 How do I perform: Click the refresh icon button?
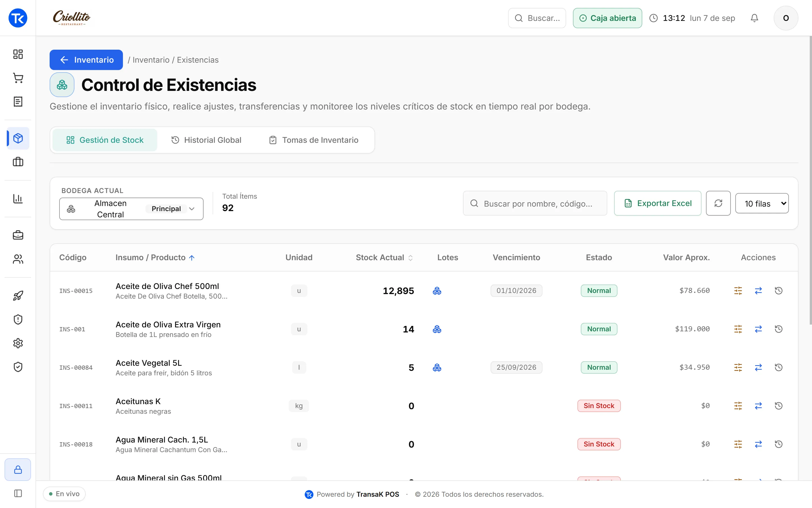(718, 203)
